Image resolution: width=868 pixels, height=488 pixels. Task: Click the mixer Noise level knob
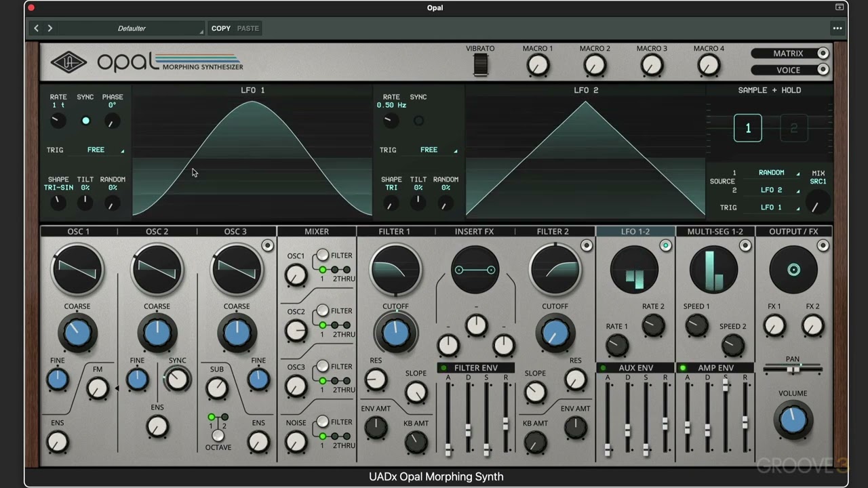pos(296,442)
